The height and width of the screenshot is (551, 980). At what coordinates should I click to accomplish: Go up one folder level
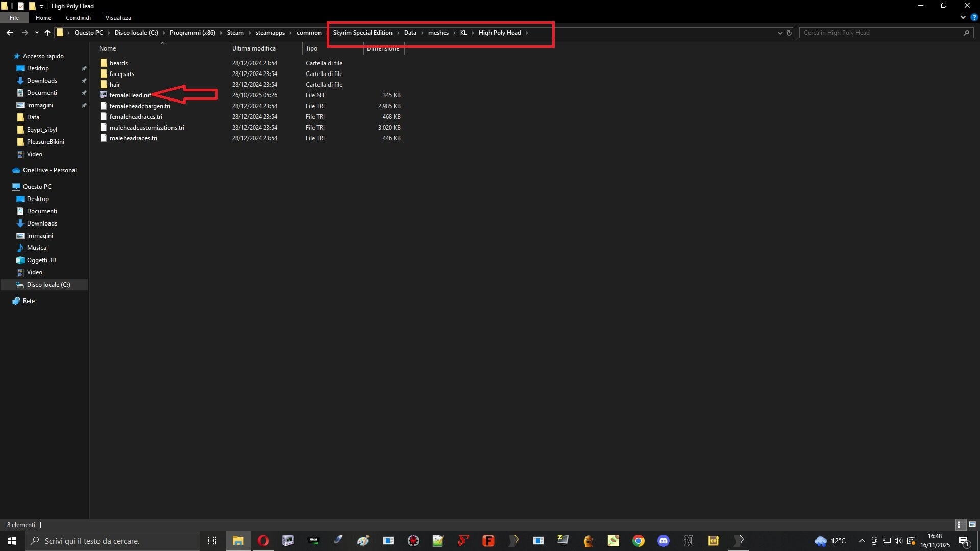[47, 33]
